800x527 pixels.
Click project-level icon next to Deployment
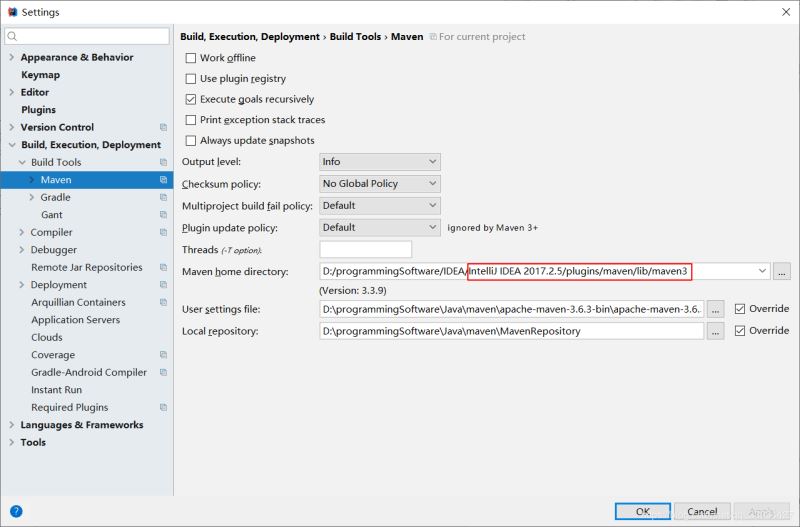[x=163, y=285]
